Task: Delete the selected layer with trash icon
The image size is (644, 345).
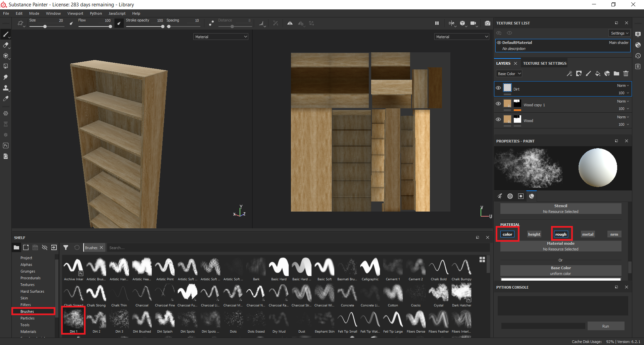Action: click(x=626, y=73)
